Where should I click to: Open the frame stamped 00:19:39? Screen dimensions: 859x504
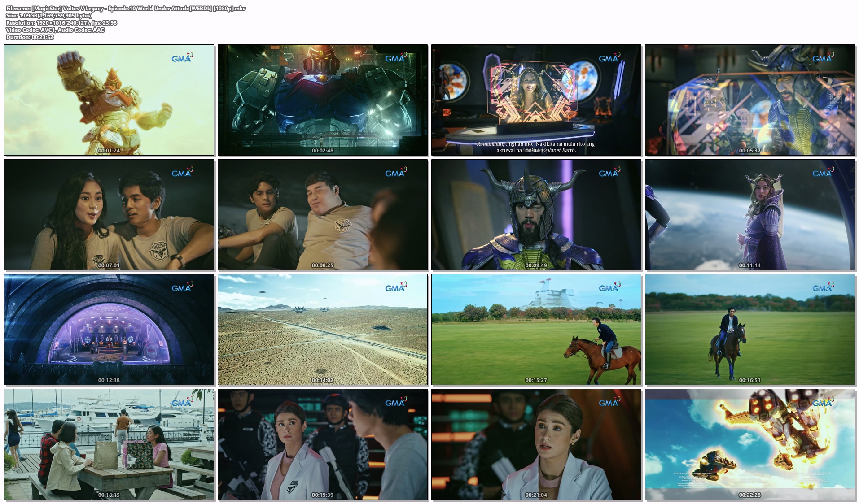323,444
